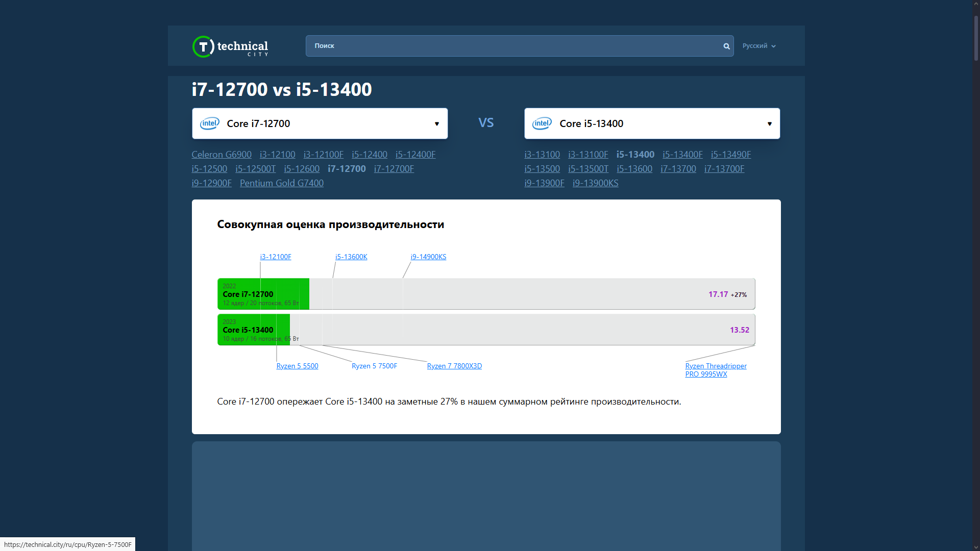
Task: Expand the Core i7-12700 processor selector
Action: click(x=320, y=123)
